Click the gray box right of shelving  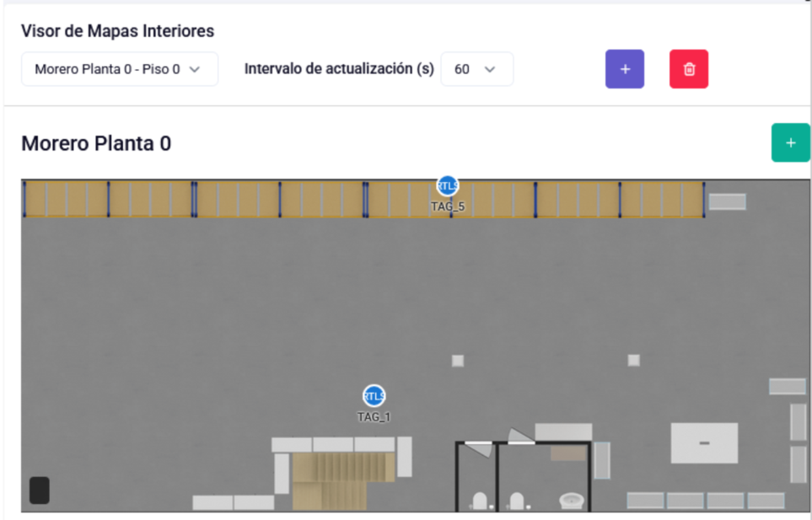[x=728, y=201]
